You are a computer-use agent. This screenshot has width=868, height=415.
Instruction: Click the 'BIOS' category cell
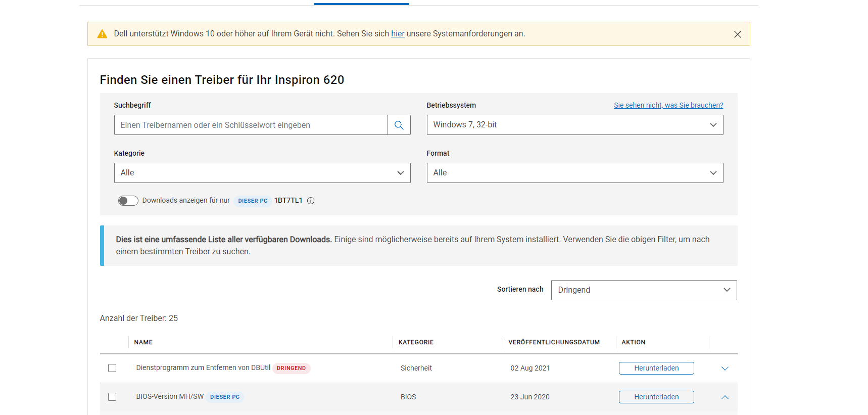(408, 397)
